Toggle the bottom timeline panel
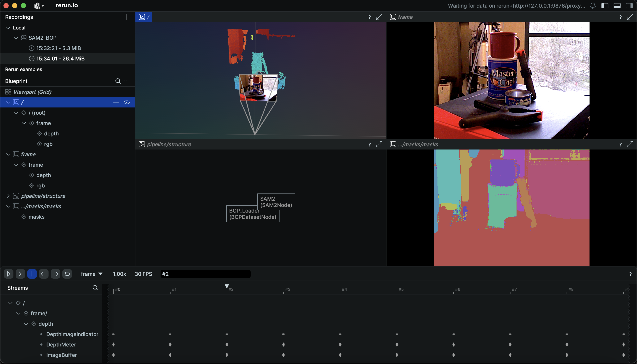The height and width of the screenshot is (364, 637). coord(617,5)
